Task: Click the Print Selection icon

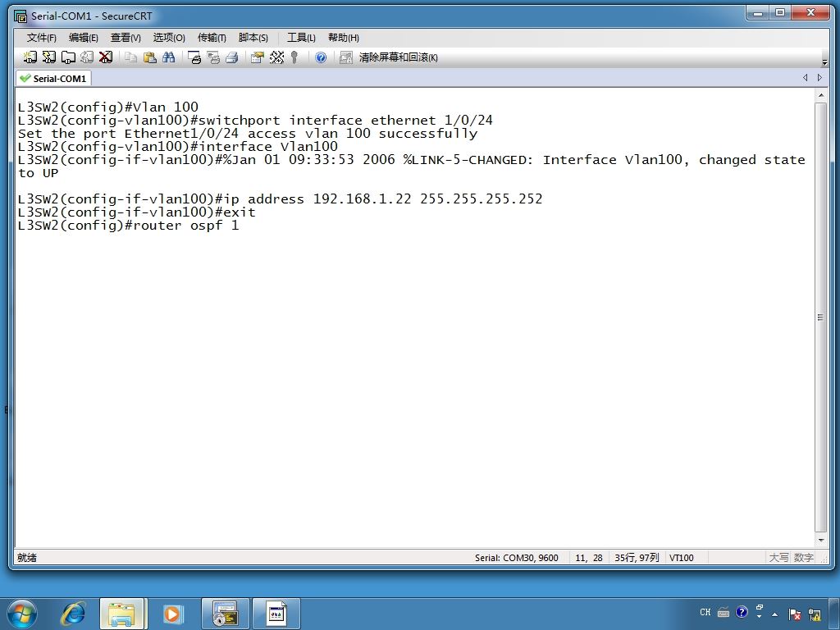Action: (x=213, y=57)
